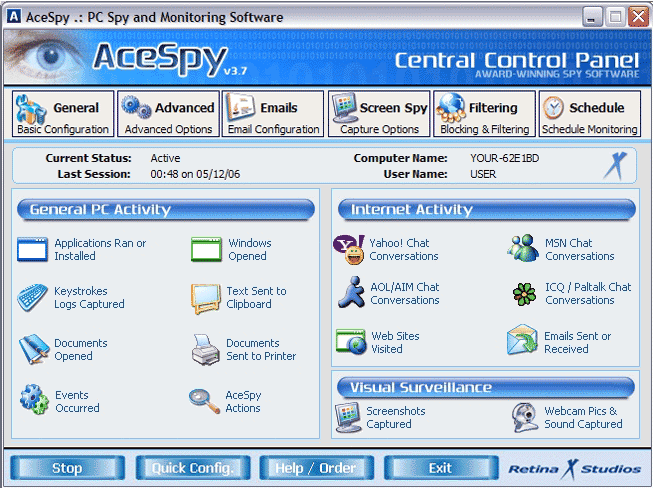The image size is (653, 488).
Task: Open the Filtering Blocking & Filtering tab
Action: point(484,115)
